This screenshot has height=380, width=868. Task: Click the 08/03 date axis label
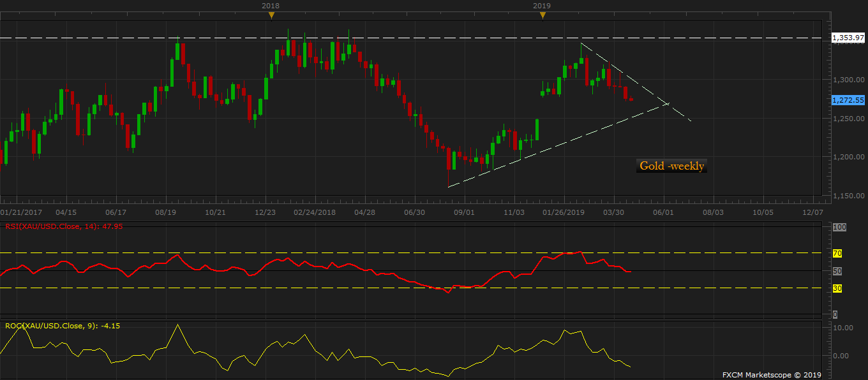point(713,212)
